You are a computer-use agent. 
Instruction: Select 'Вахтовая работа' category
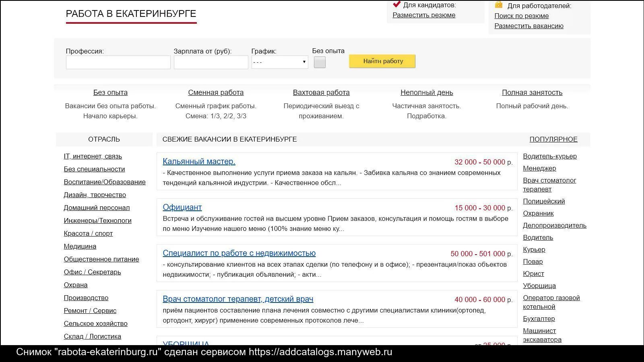(321, 93)
